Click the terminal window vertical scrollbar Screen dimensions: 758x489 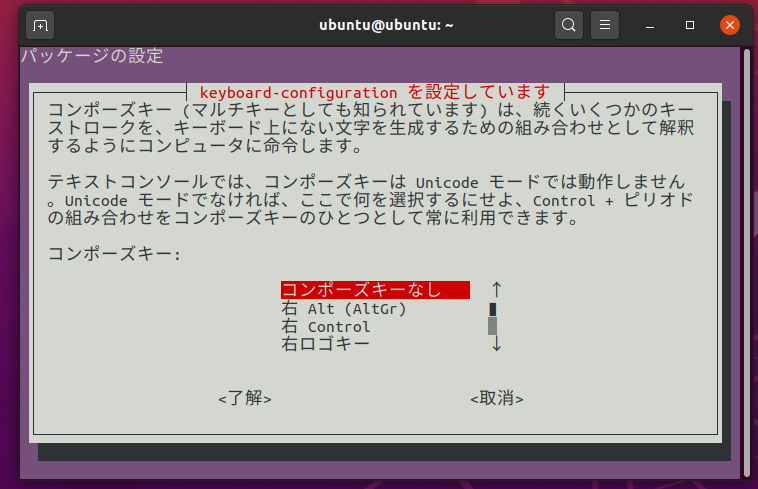pyautogui.click(x=747, y=261)
